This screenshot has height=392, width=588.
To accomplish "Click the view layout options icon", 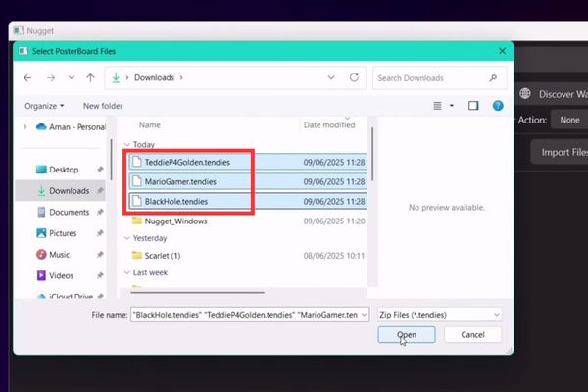I will pyautogui.click(x=440, y=105).
